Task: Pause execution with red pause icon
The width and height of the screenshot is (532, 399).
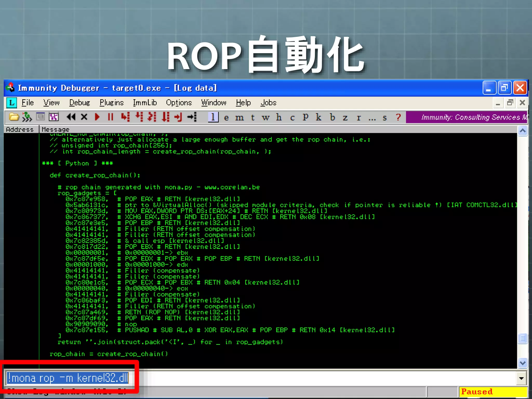Action: pyautogui.click(x=111, y=117)
